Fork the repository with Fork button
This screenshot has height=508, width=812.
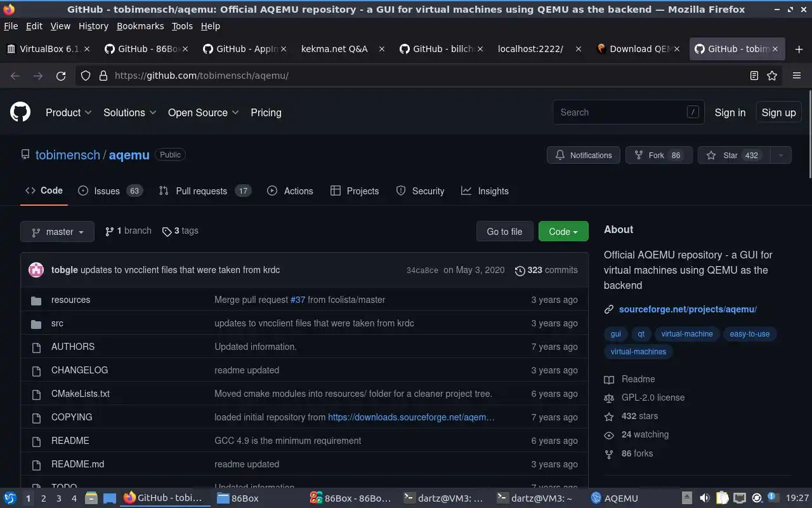(659, 155)
